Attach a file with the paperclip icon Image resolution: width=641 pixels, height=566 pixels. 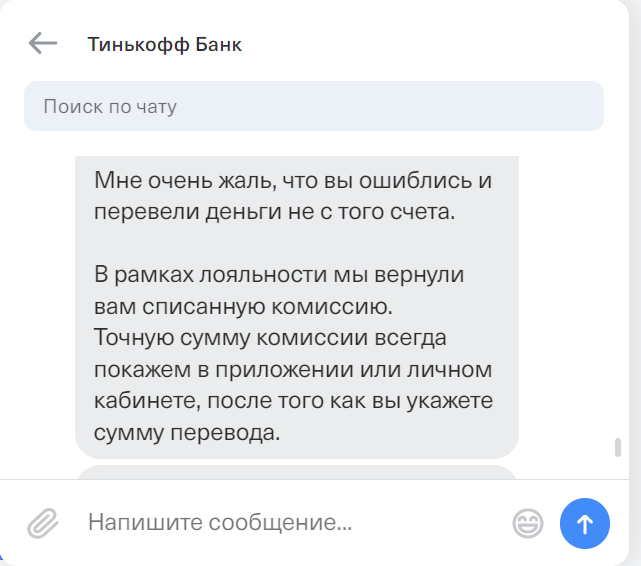[43, 522]
